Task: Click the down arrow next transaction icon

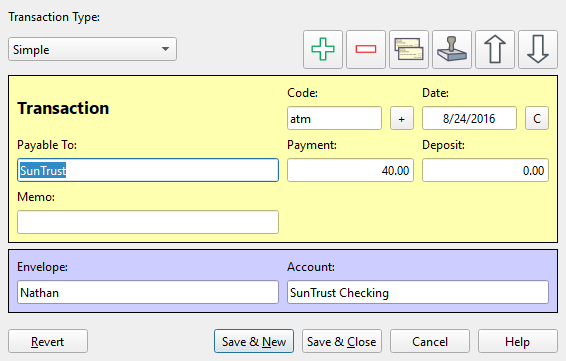Action: coord(537,49)
